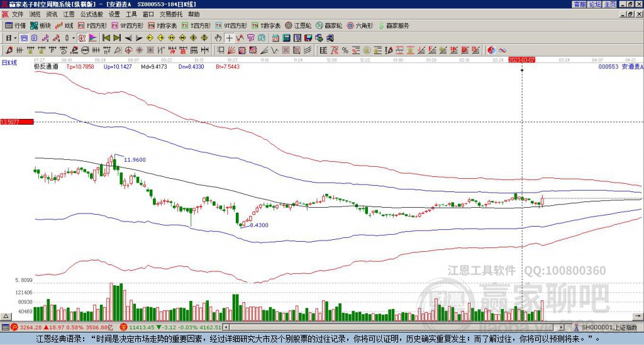Jump to first bar icon
This screenshot has height=345, width=644.
(106, 38)
